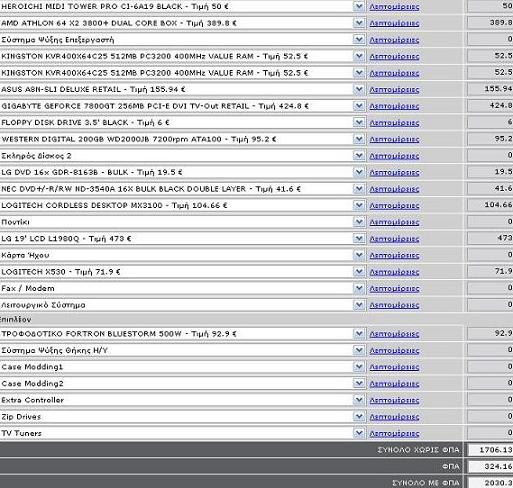Open GIGABYTE GEFORCE 7800GT dropdown arrow
The width and height of the screenshot is (513, 488).
359,106
